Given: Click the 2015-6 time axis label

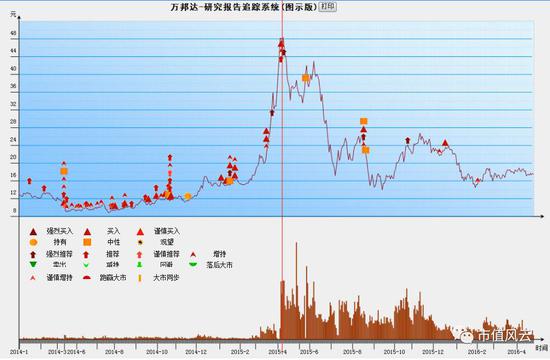Looking at the screenshot, I should 309,352.
